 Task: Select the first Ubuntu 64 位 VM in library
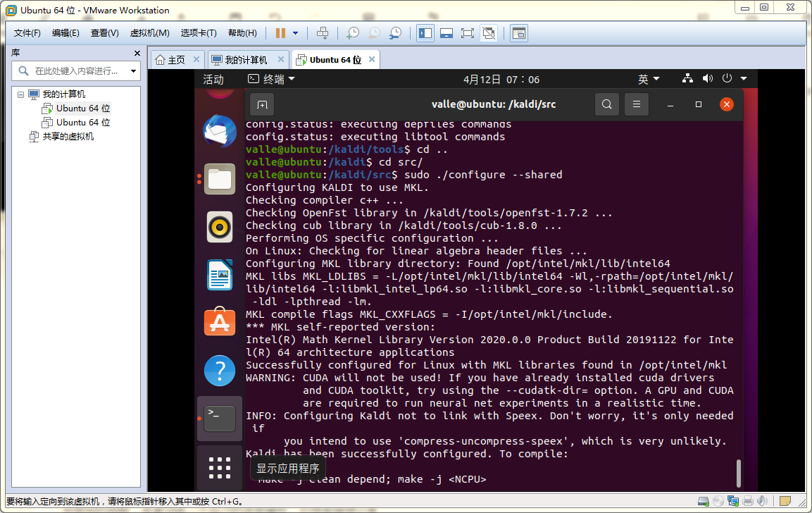point(83,109)
